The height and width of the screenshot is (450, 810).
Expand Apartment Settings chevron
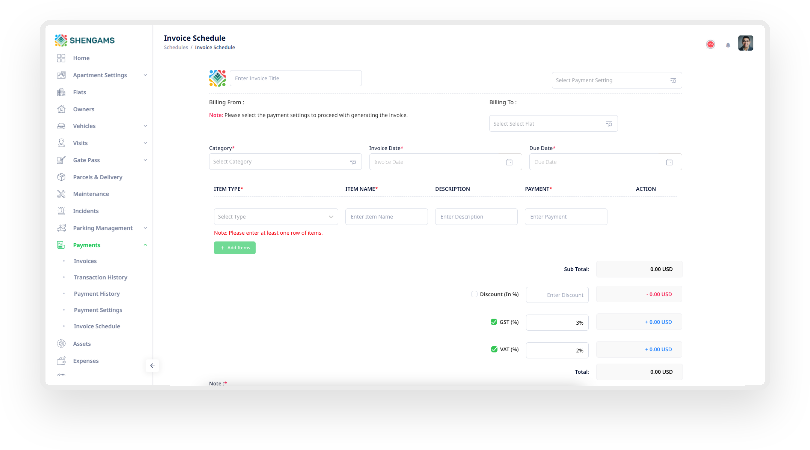146,75
